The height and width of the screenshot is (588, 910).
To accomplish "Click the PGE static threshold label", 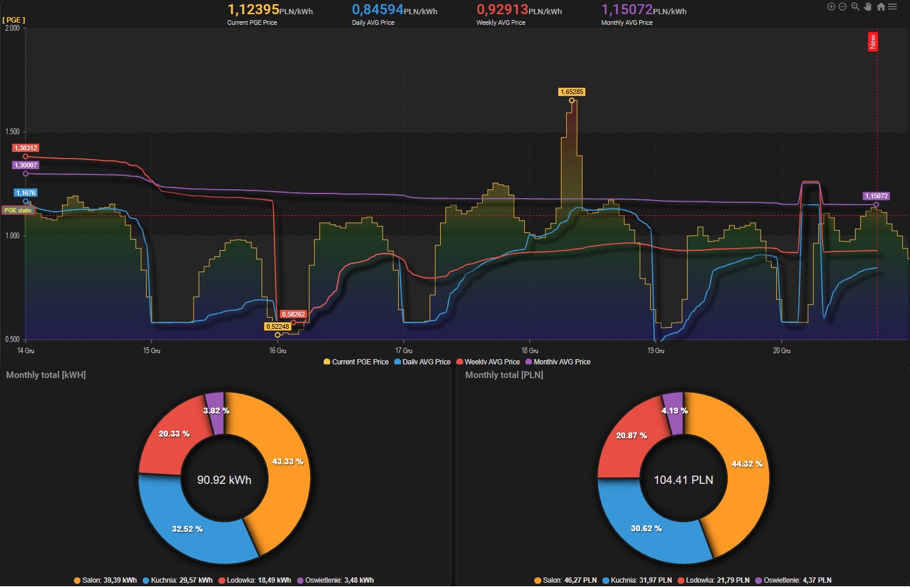I will point(18,211).
